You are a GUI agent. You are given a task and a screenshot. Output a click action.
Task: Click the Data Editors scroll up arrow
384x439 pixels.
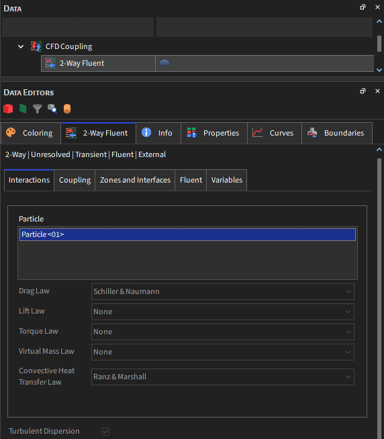click(x=379, y=150)
